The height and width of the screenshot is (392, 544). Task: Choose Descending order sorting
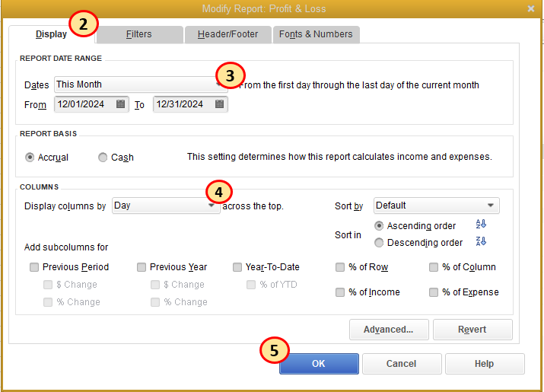click(379, 243)
